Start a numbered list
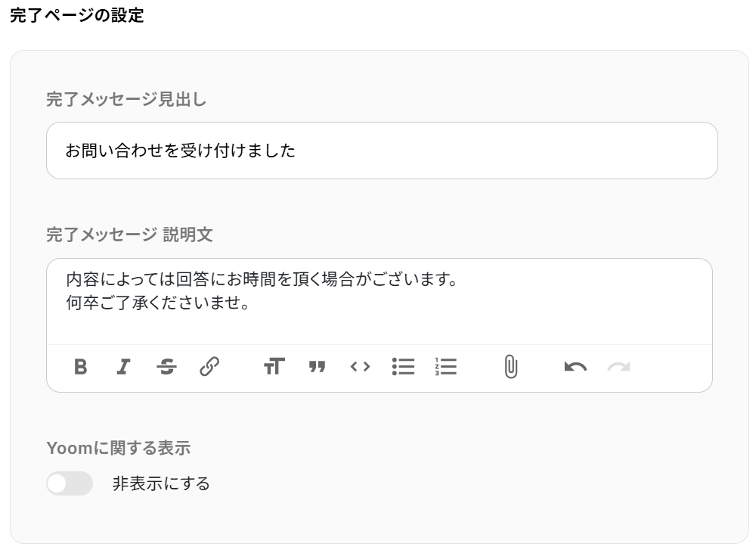 [x=446, y=367]
